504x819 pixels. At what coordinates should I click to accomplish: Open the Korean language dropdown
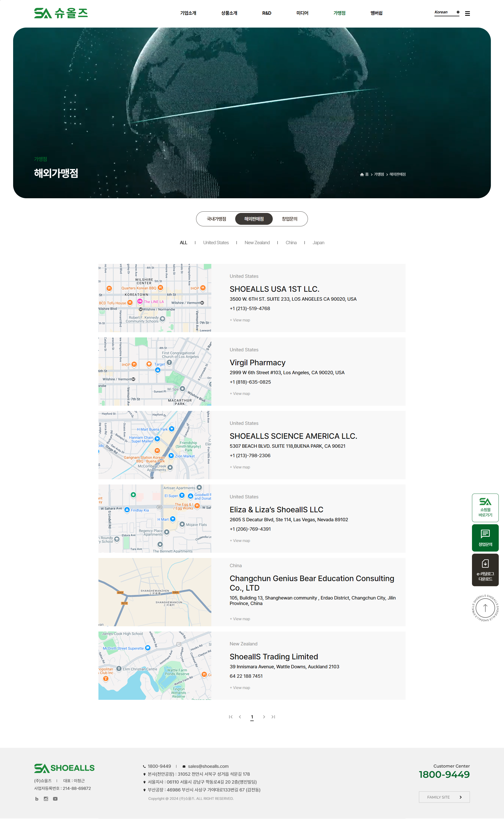click(x=447, y=12)
